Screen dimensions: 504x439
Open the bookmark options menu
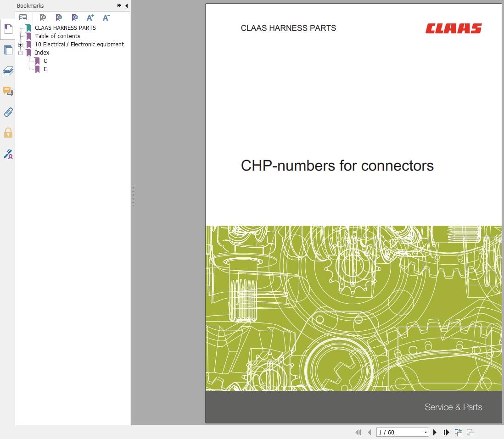(x=23, y=17)
